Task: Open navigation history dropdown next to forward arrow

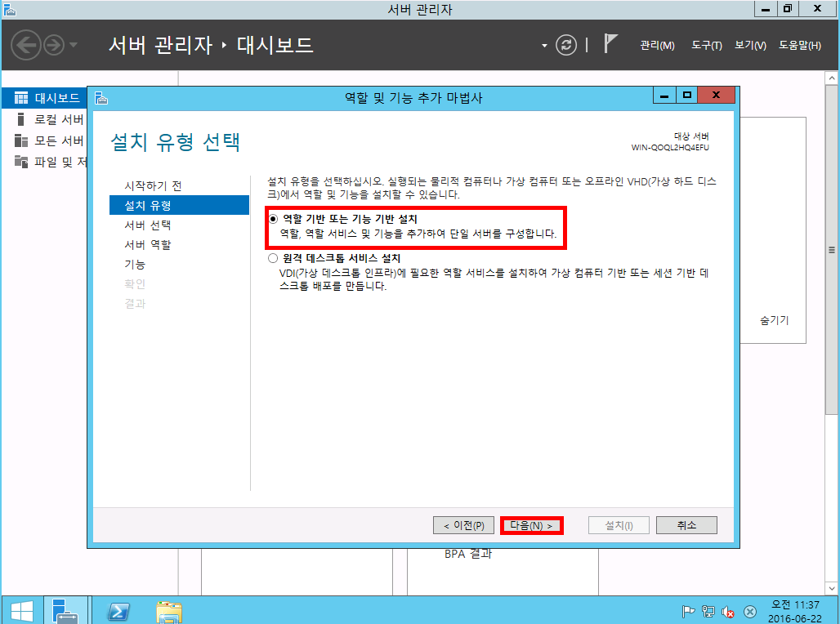Action: (x=74, y=45)
